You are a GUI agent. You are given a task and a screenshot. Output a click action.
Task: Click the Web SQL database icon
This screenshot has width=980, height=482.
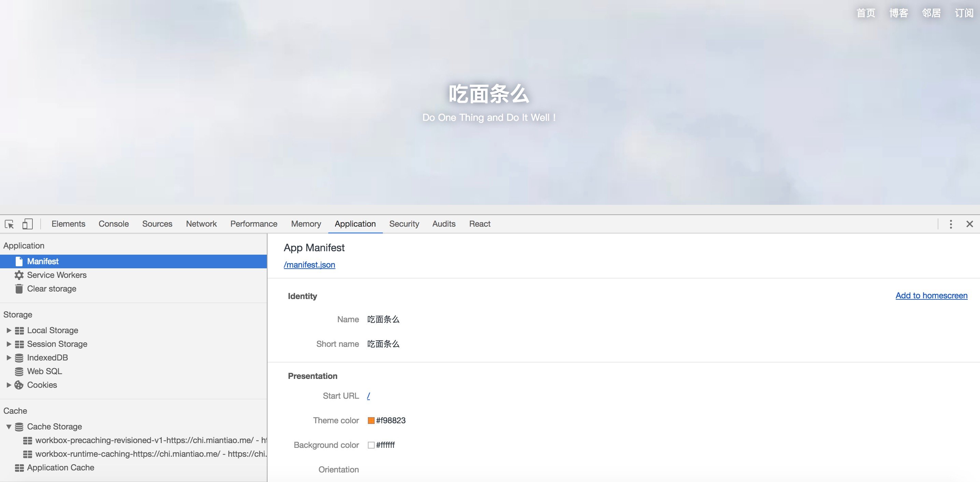click(19, 371)
